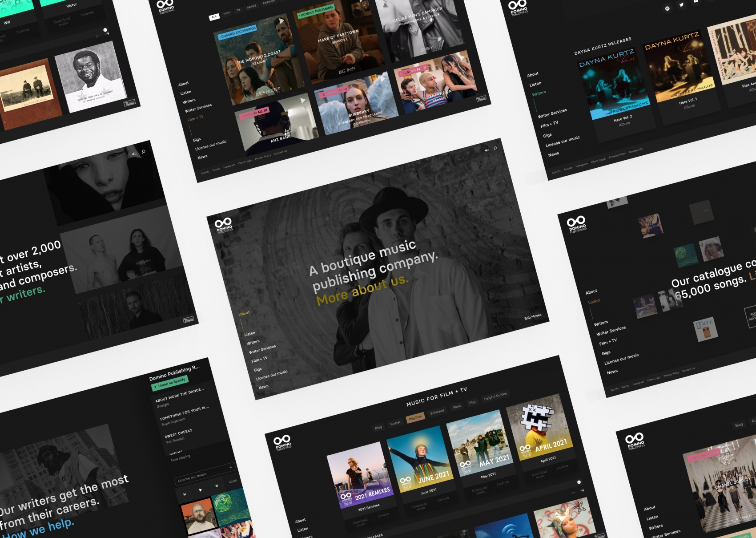
Task: Select Writer Services in the gallery screen menu
Action: [x=198, y=108]
